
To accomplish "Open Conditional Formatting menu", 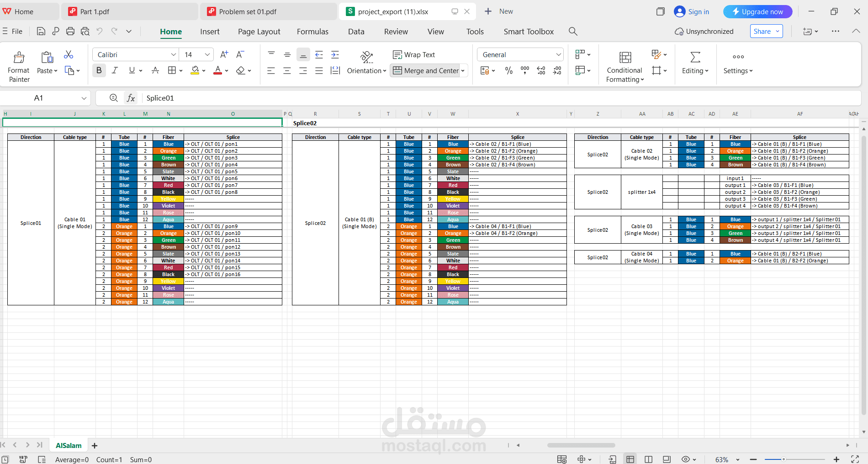I will click(x=625, y=67).
